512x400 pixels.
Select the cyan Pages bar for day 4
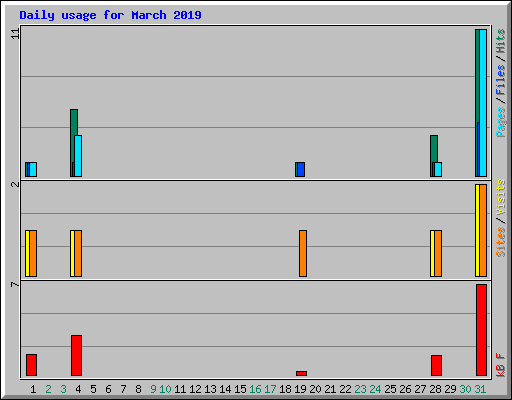78,156
